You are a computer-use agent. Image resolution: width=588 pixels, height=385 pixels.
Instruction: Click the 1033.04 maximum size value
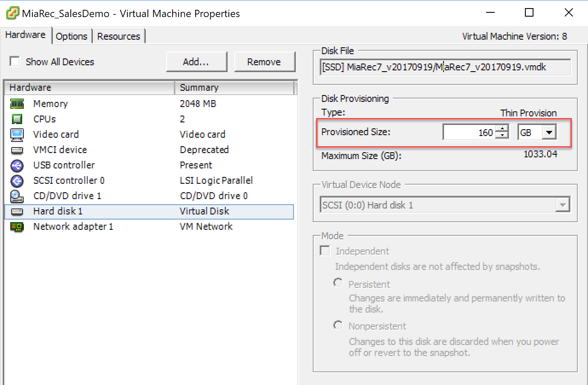click(540, 154)
